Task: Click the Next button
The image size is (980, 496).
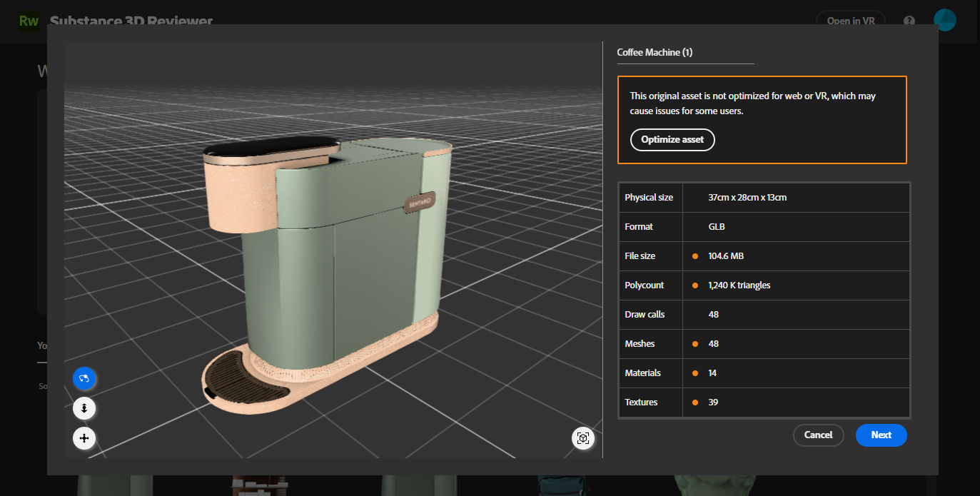Action: coord(881,435)
